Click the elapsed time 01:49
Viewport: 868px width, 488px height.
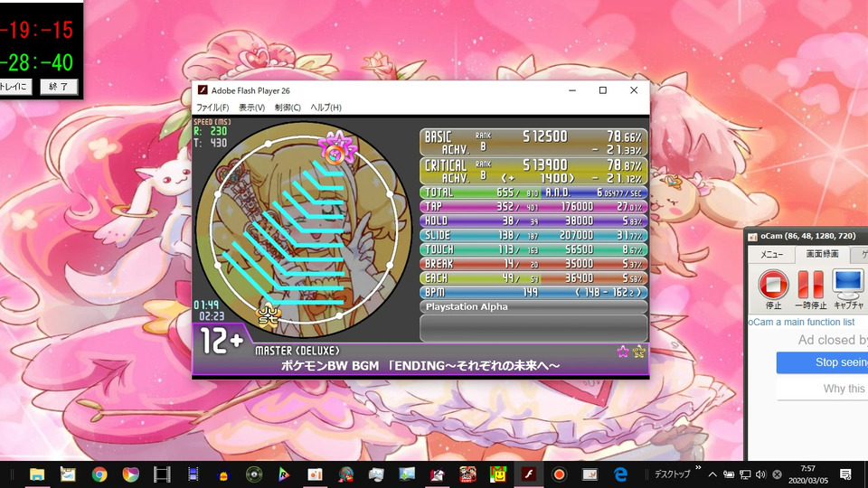[206, 305]
